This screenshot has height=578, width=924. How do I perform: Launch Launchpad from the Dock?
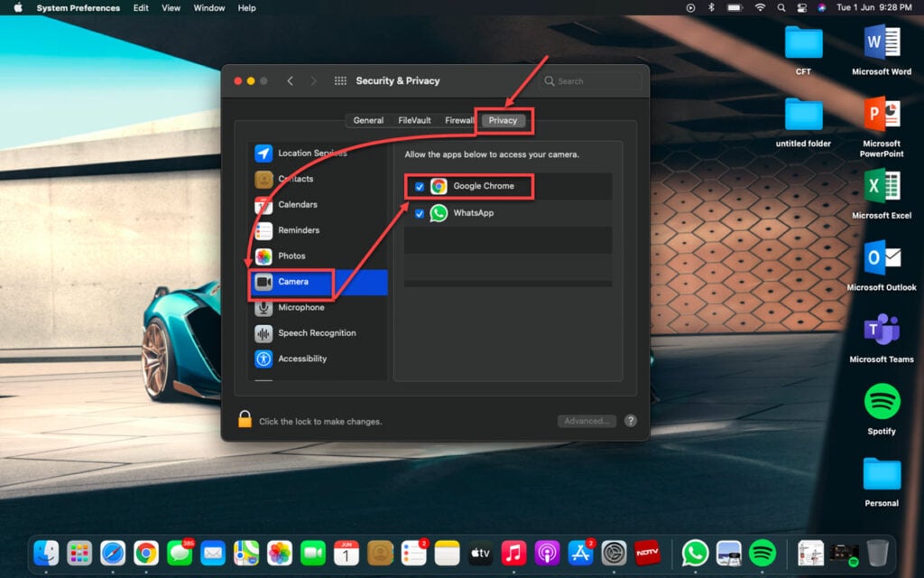[x=79, y=554]
